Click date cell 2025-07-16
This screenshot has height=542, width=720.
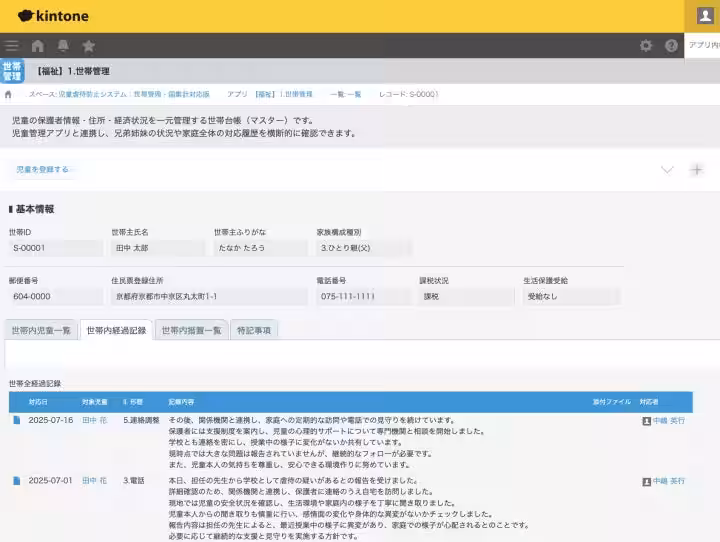coord(51,420)
